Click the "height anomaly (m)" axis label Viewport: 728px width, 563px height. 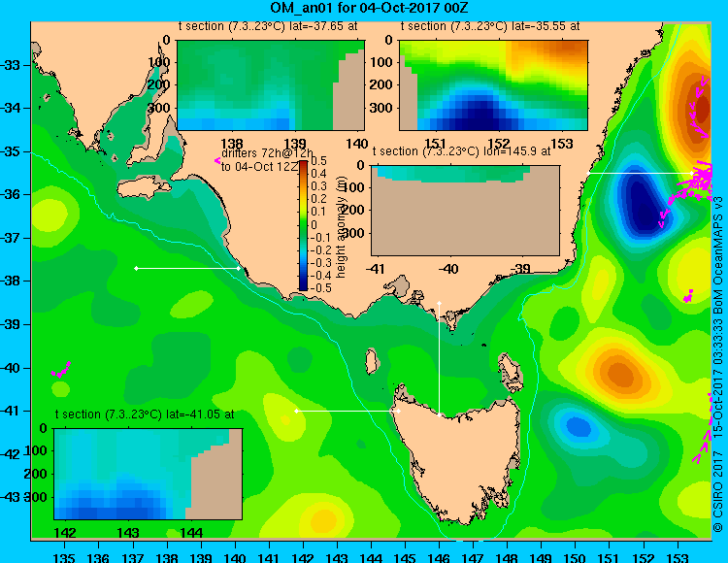click(342, 229)
